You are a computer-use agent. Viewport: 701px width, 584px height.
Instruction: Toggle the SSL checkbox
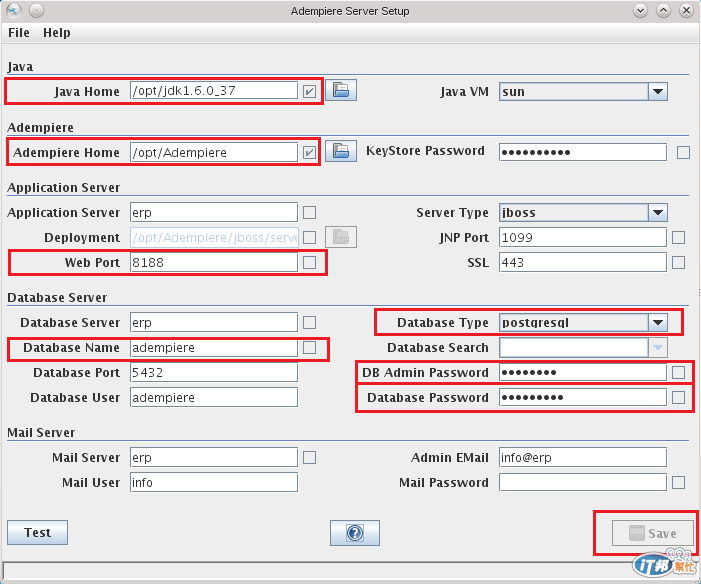pyautogui.click(x=678, y=262)
